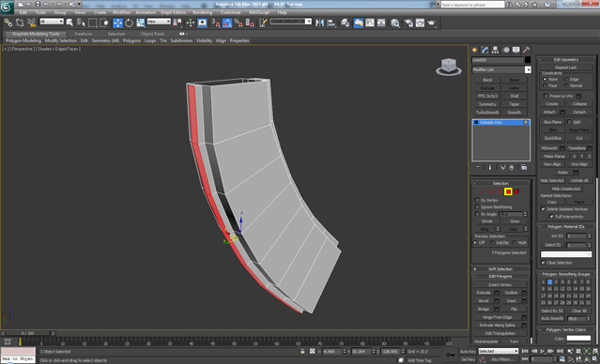Click Rectangular Selection Region icon

pos(93,23)
